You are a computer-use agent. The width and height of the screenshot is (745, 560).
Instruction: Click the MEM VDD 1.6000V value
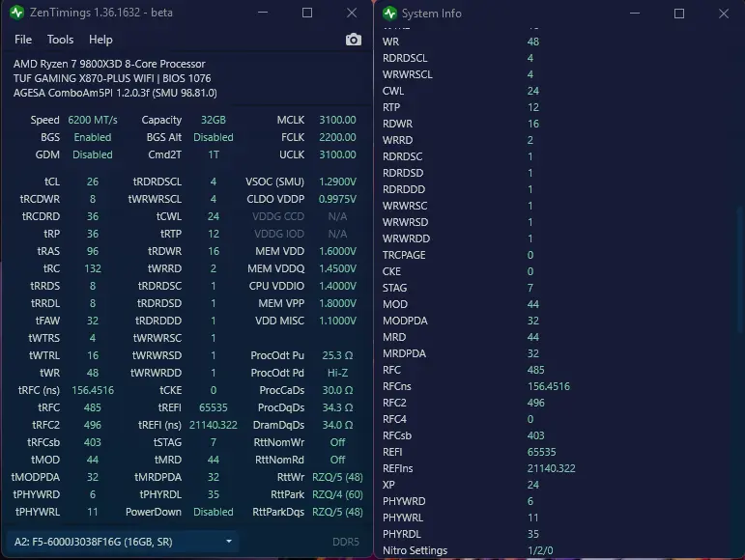click(x=337, y=251)
